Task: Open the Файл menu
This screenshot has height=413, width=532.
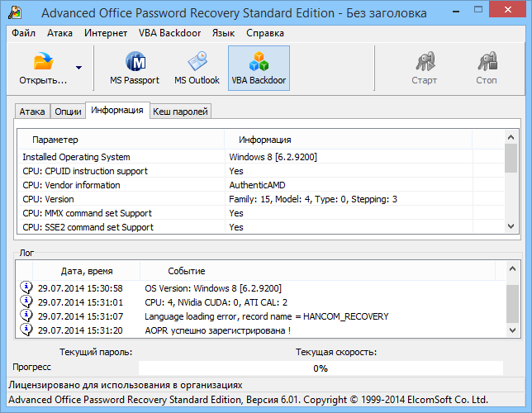Action: click(23, 33)
